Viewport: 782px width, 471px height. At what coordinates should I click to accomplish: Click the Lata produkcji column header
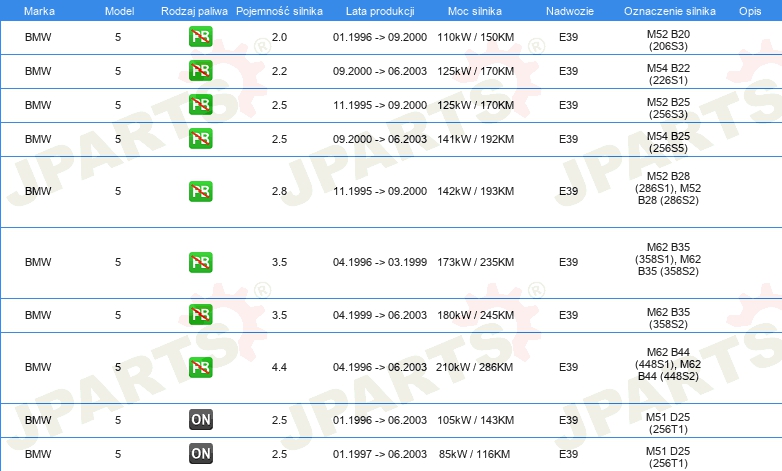(380, 11)
